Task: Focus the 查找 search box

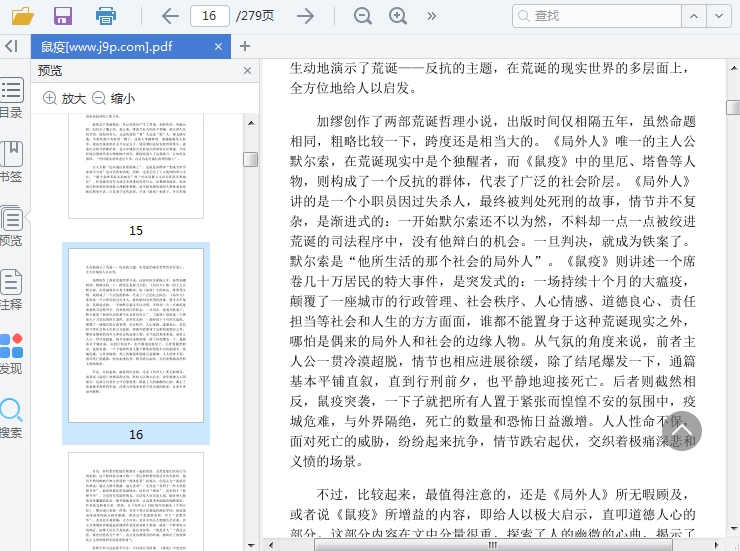Action: [x=597, y=16]
